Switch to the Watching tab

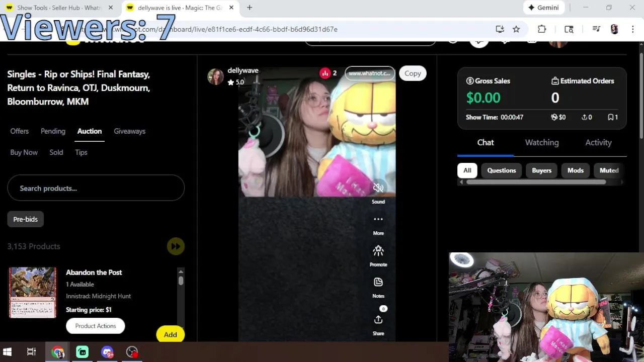[542, 142]
